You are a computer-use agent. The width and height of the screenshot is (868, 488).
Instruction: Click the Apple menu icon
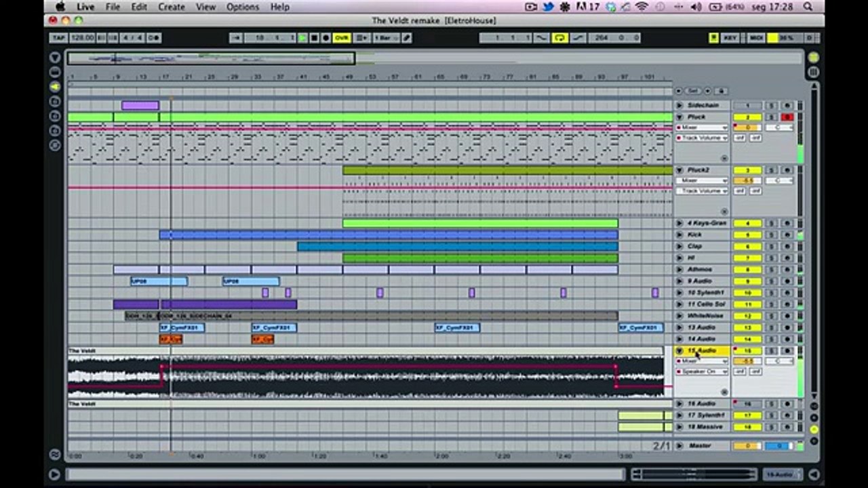[60, 7]
